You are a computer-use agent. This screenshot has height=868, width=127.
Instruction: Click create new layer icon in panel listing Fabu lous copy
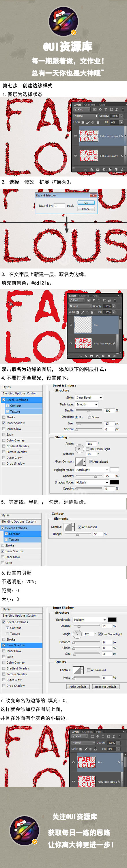coord(116,170)
